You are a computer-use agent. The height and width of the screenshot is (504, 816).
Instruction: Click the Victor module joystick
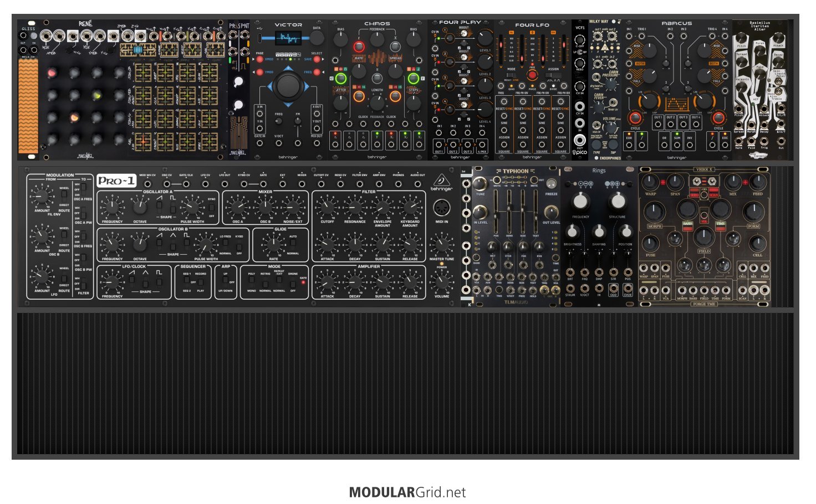[x=288, y=86]
